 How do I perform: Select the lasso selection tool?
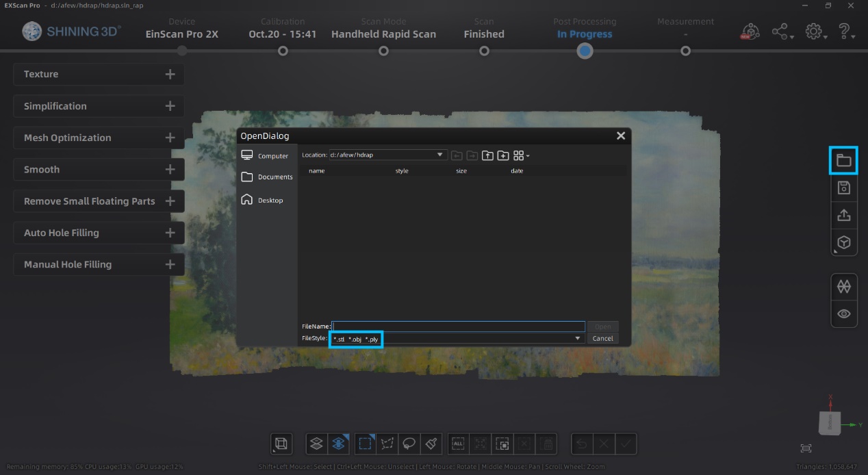409,444
